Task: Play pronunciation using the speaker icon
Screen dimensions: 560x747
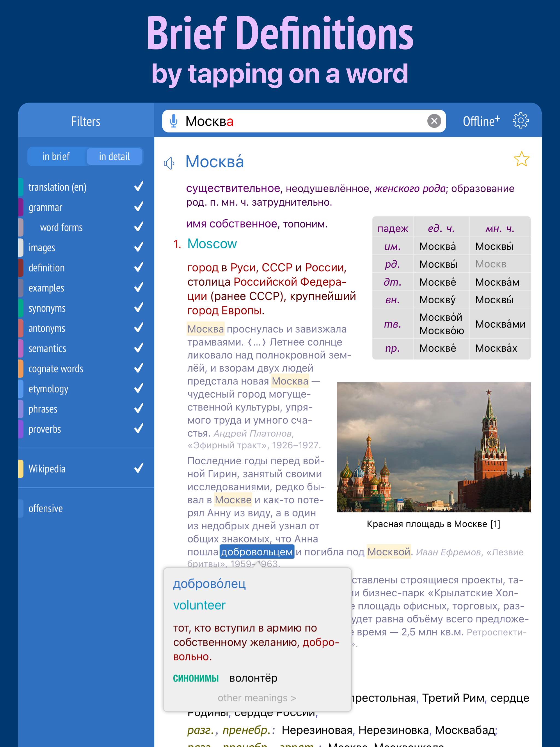Action: pos(169,163)
